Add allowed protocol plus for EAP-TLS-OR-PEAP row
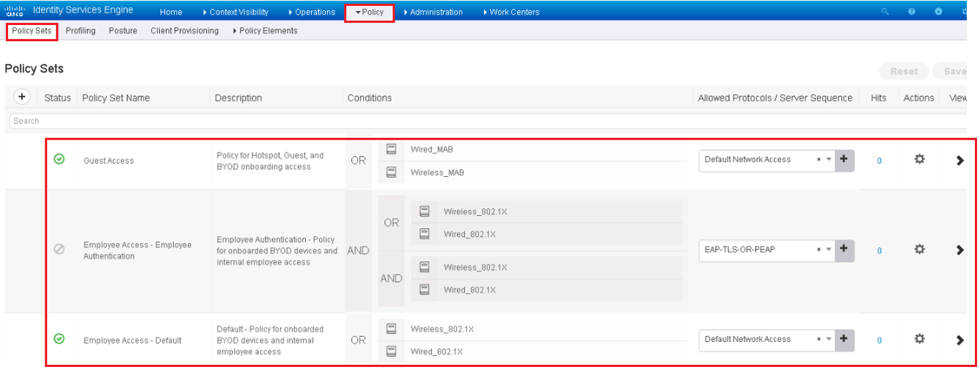This screenshot has width=980, height=378. [844, 249]
